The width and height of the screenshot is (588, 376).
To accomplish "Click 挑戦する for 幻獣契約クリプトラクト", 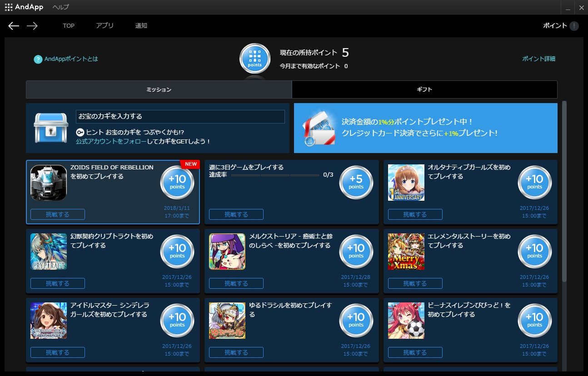I will [58, 283].
